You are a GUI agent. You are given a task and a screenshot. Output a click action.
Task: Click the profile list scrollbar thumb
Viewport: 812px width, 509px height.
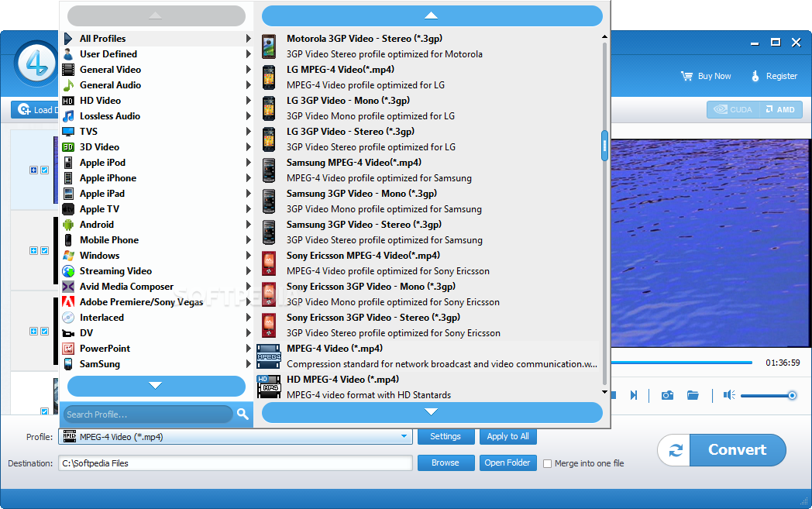pyautogui.click(x=604, y=146)
